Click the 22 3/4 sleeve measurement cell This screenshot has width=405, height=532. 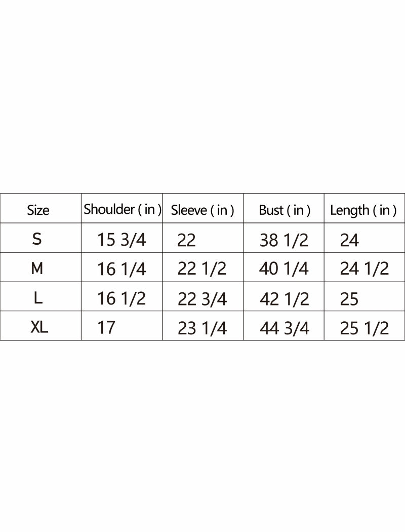202,299
